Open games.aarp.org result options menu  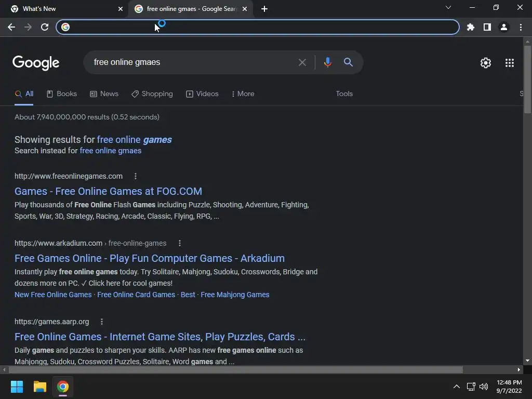(x=102, y=322)
